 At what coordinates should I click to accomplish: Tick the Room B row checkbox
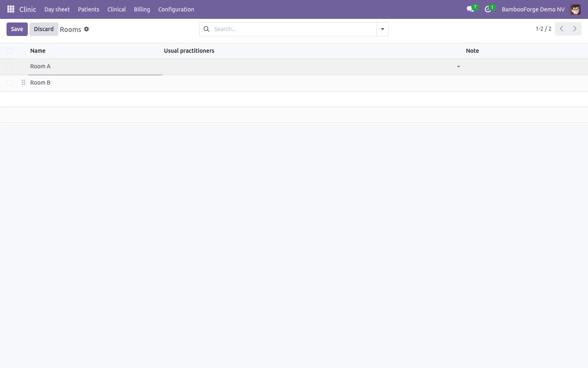click(9, 83)
